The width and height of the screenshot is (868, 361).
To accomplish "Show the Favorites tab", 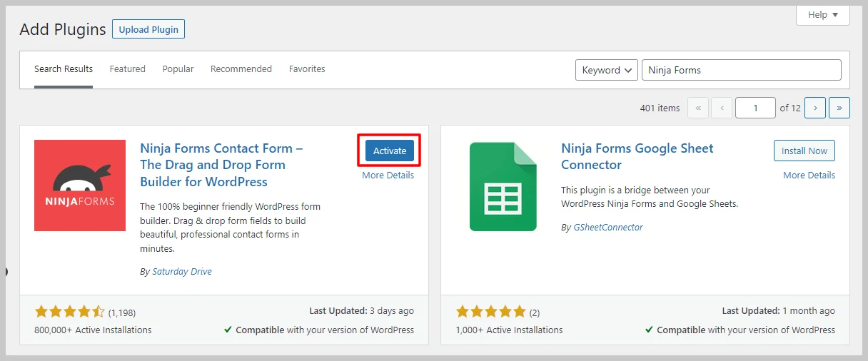I will [307, 69].
